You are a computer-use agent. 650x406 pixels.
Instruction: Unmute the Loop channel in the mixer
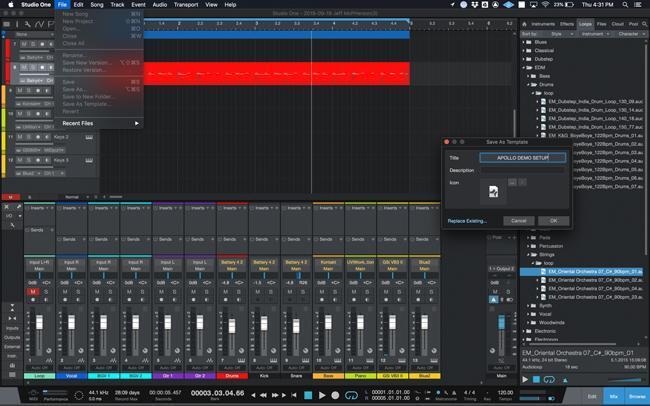(x=33, y=292)
